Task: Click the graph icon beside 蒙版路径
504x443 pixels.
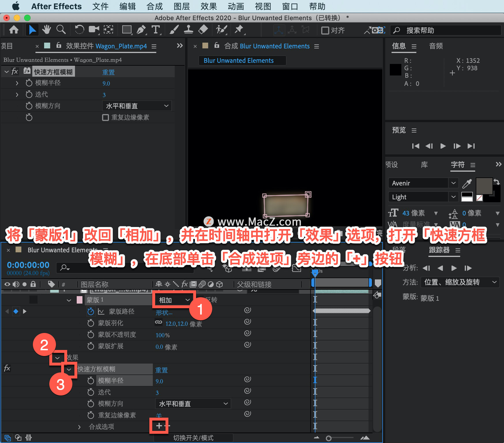Action: tap(101, 311)
